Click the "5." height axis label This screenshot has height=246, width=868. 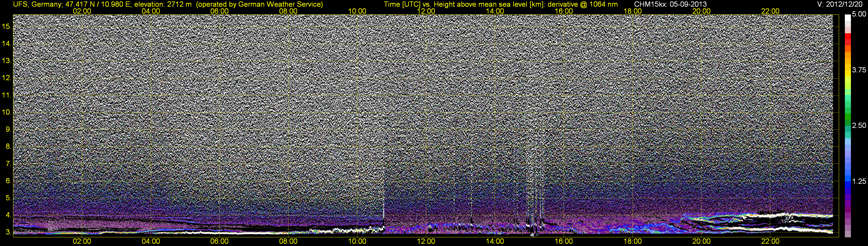[9, 198]
